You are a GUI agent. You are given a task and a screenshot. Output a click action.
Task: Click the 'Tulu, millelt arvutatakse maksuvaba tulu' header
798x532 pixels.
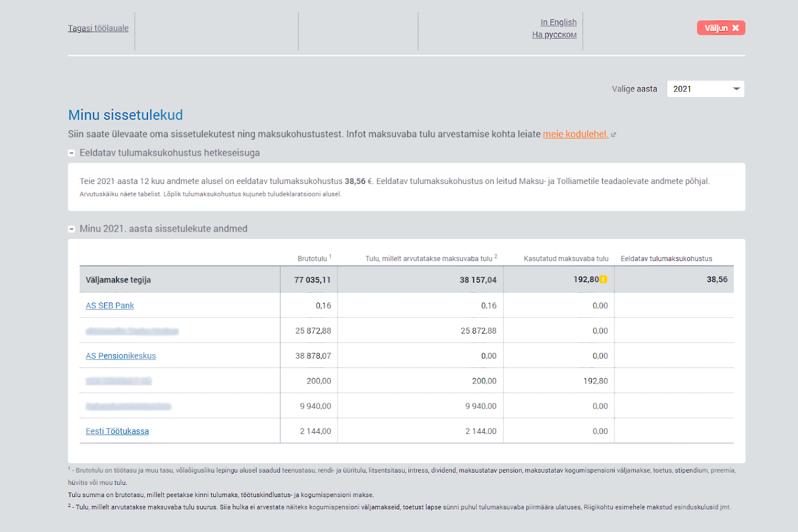click(x=431, y=258)
